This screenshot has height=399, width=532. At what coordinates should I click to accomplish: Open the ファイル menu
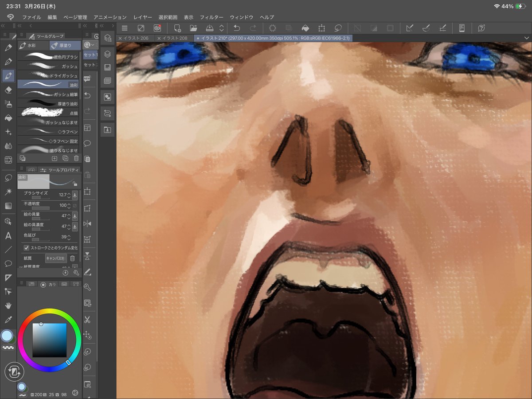coord(31,17)
